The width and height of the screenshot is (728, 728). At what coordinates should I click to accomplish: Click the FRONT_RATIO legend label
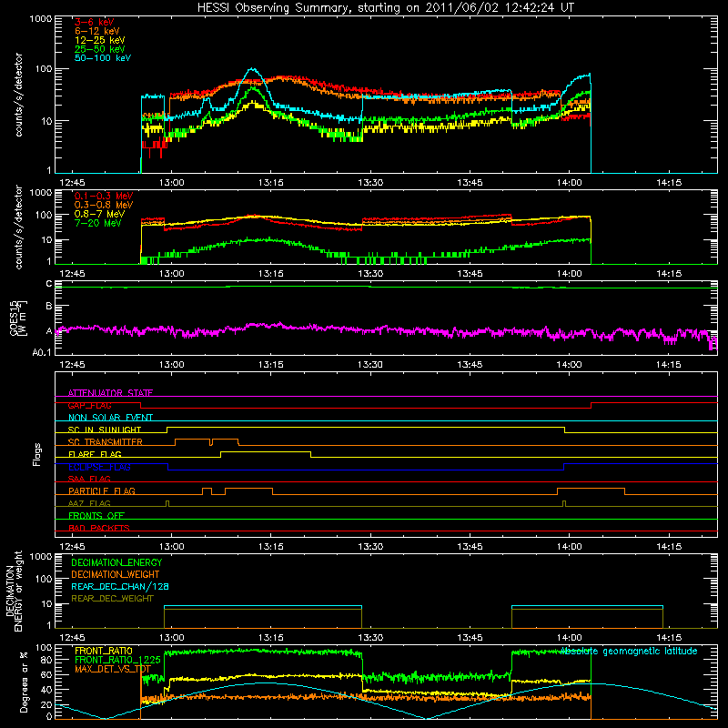(104, 651)
